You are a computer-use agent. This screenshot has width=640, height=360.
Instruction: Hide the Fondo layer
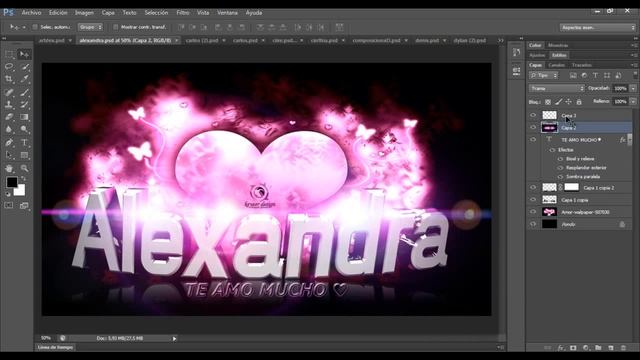533,224
